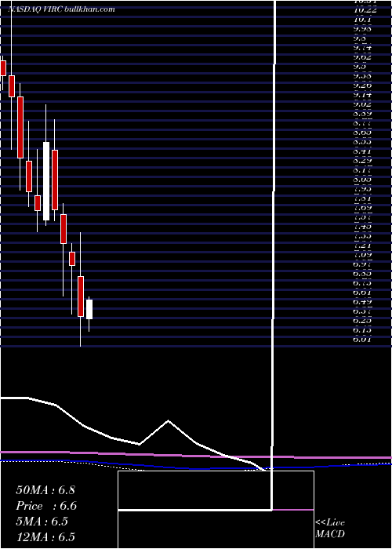The image size is (392, 549).
Task: Click the 6.61 price axis label
Action: (362, 292)
